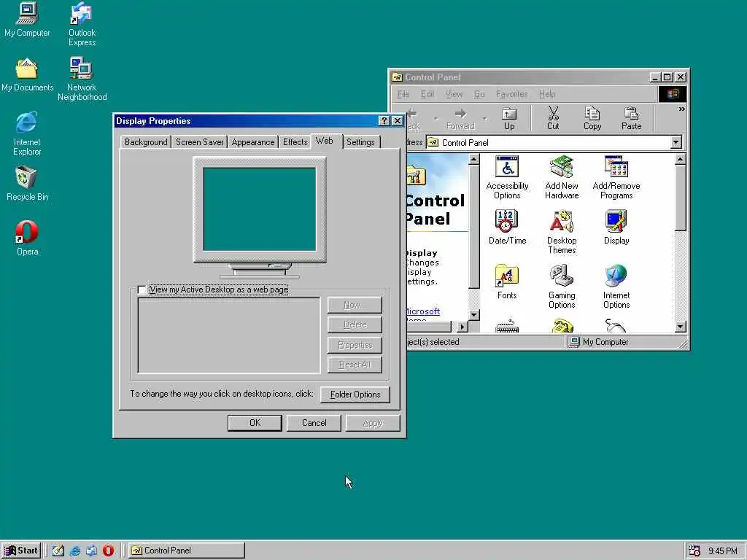Image resolution: width=747 pixels, height=560 pixels.
Task: Open the File menu in Control Panel
Action: click(403, 94)
